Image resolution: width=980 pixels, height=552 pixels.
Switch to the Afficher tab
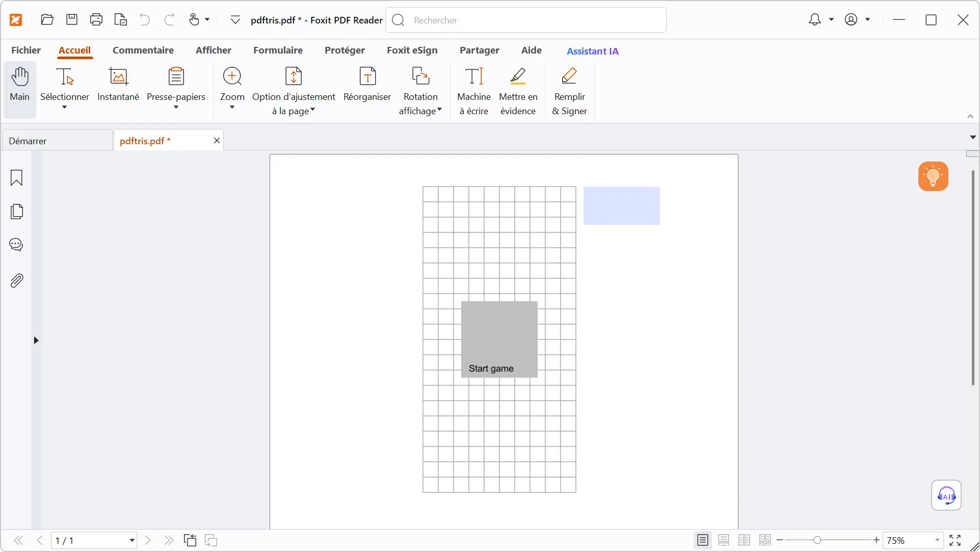click(214, 50)
